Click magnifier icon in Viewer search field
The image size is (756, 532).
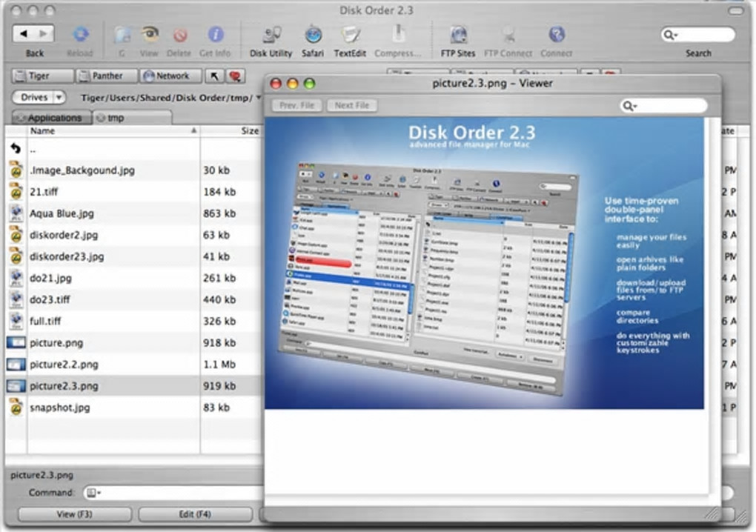pos(629,105)
